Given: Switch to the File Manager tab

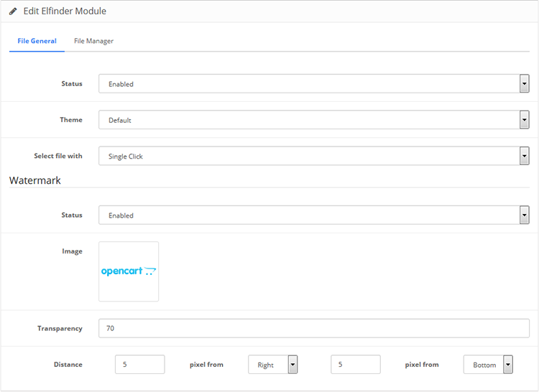Looking at the screenshot, I should coord(93,41).
